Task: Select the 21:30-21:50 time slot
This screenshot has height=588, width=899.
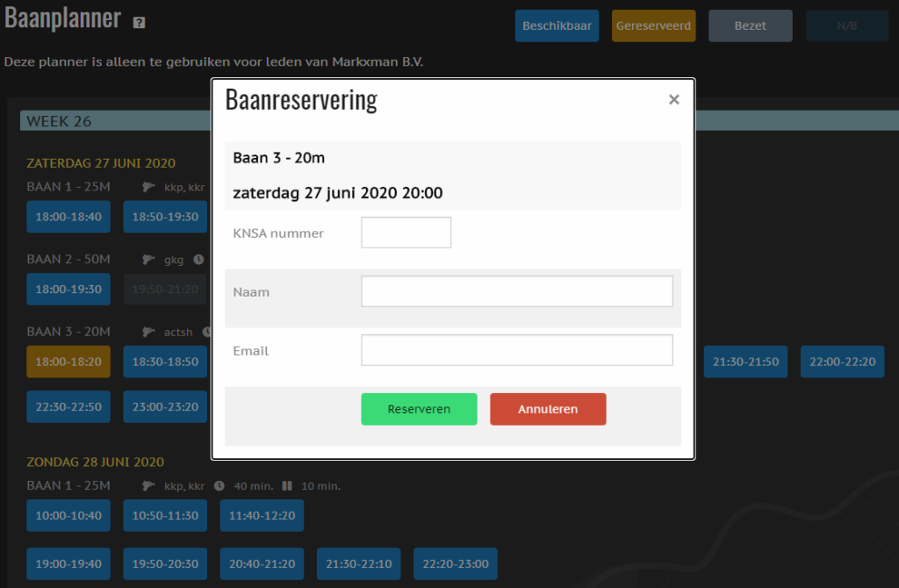Action: 746,362
